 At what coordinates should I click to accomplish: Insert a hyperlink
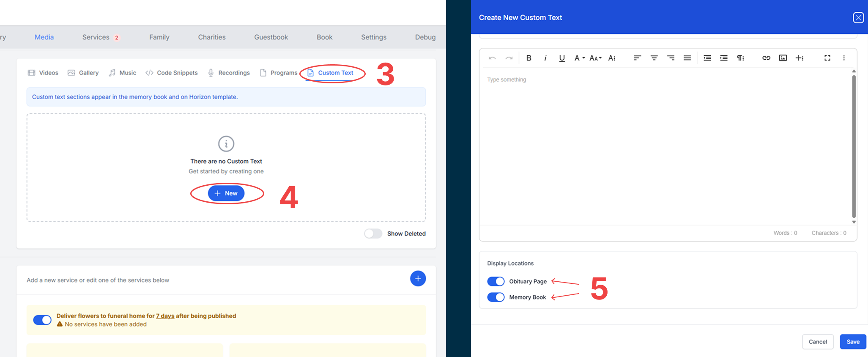tap(766, 58)
